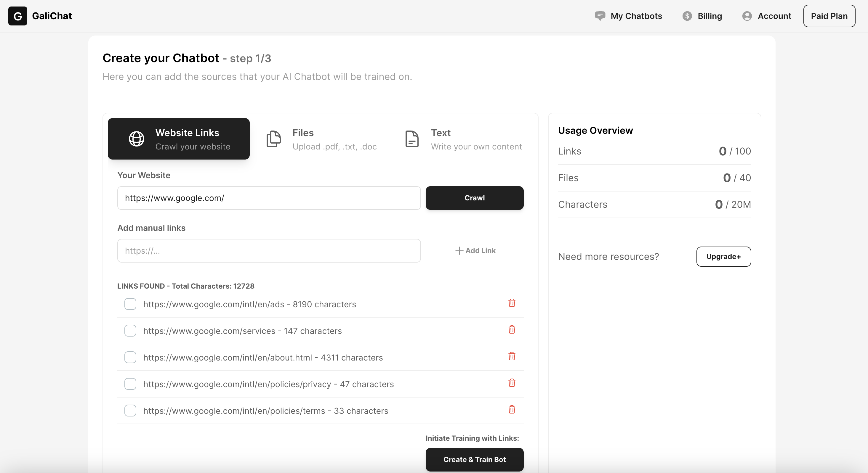This screenshot has height=473, width=868.
Task: Click the My Chatbots speech bubble icon
Action: (x=600, y=16)
